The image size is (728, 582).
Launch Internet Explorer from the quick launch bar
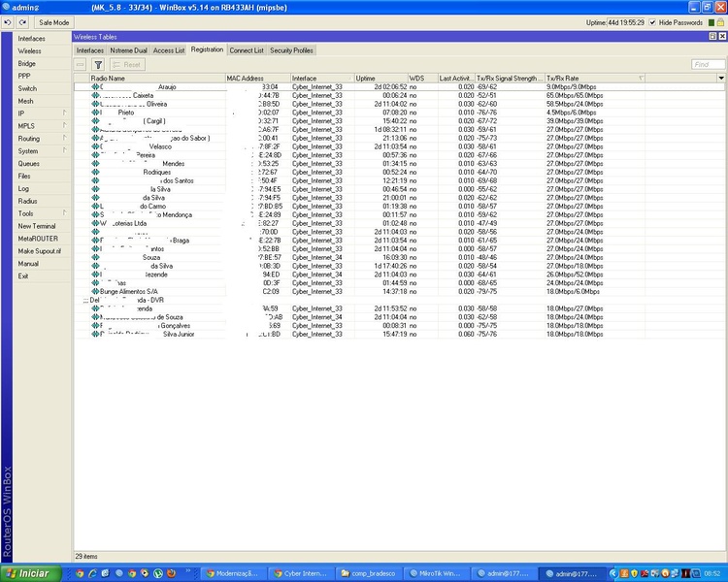[x=92, y=573]
